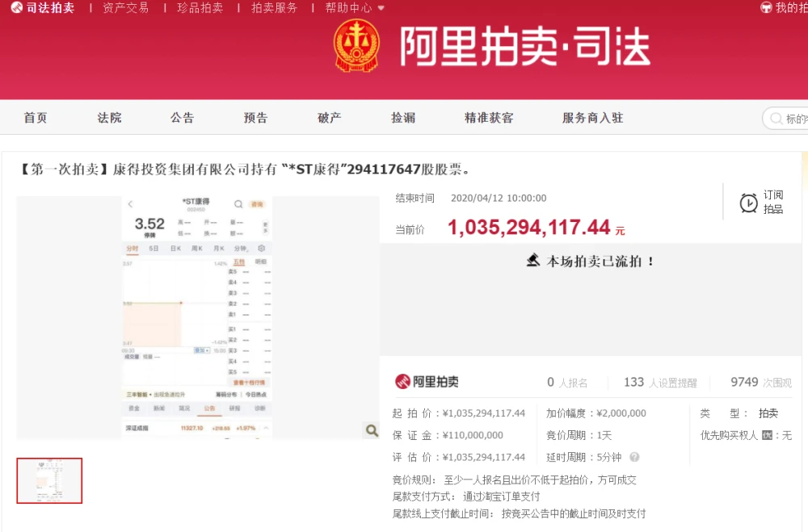Open the 资产交易 top link
This screenshot has height=532, width=808.
[126, 8]
